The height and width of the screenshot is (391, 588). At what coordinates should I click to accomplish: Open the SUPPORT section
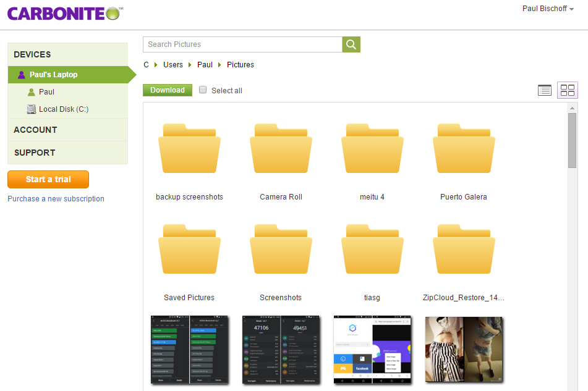point(35,153)
